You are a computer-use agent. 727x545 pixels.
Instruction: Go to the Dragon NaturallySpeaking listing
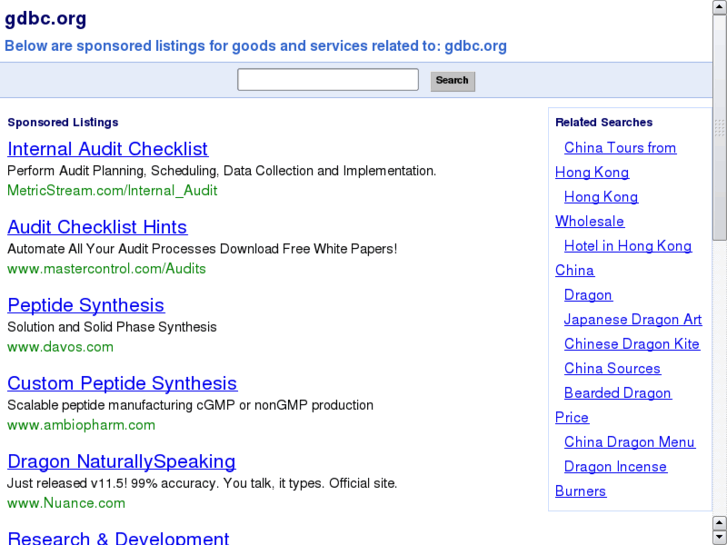click(121, 461)
